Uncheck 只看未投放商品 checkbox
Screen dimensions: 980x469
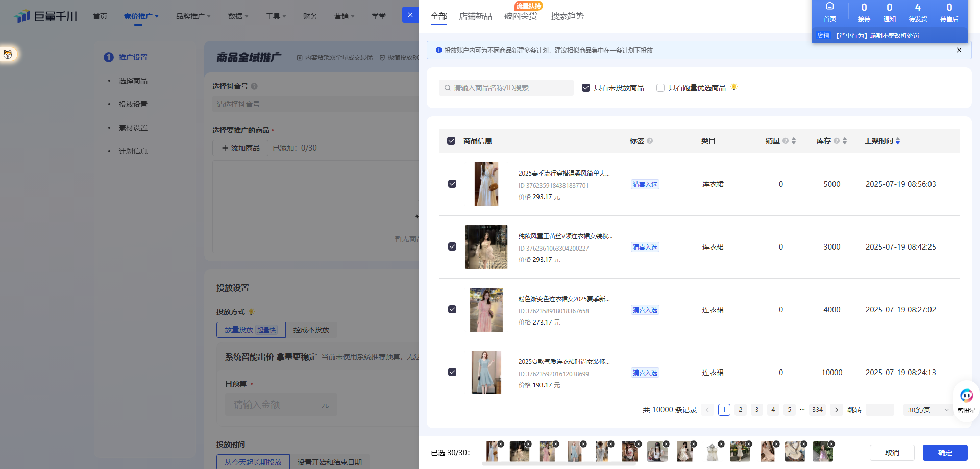pos(586,88)
